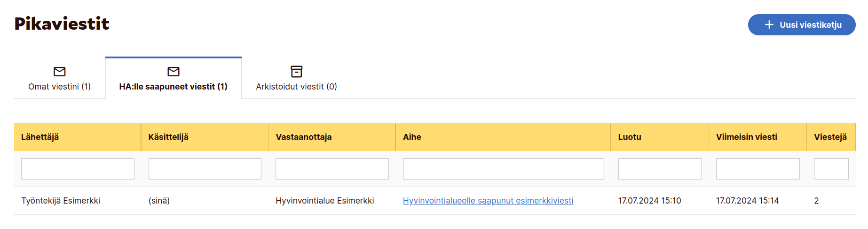Click the Lähettäjä filter input field
The height and width of the screenshot is (229, 868).
pos(78,169)
